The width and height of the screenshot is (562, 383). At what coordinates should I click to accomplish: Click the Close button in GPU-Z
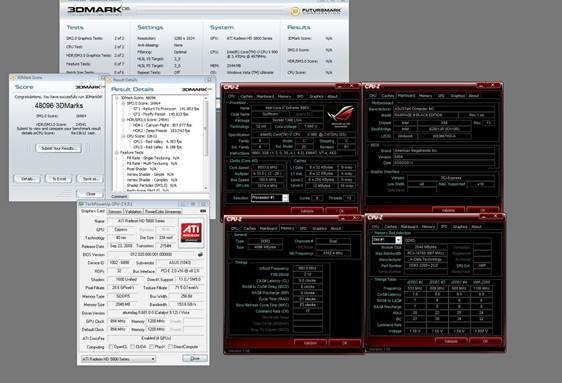point(195,359)
